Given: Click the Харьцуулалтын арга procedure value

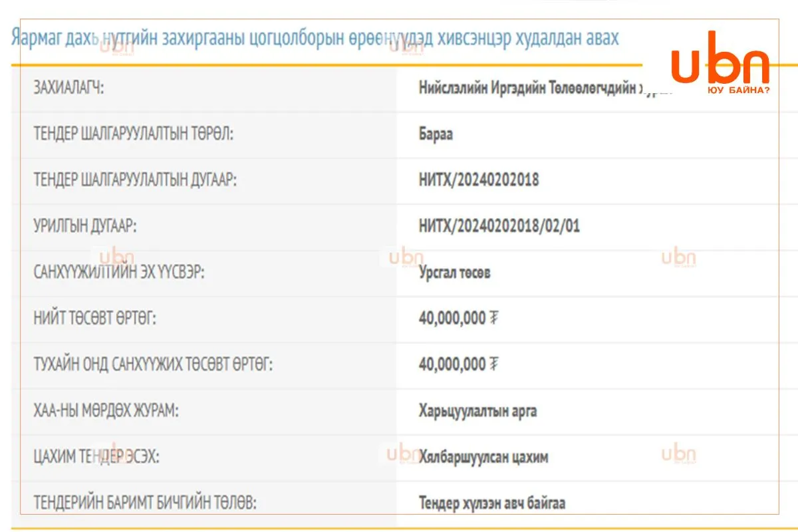Looking at the screenshot, I should click(x=478, y=411).
